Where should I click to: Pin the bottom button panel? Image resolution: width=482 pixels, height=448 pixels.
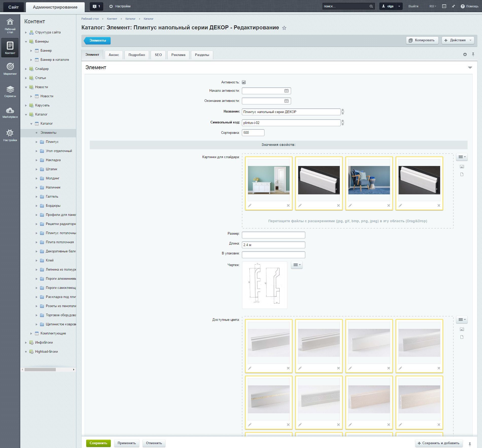tap(470, 444)
